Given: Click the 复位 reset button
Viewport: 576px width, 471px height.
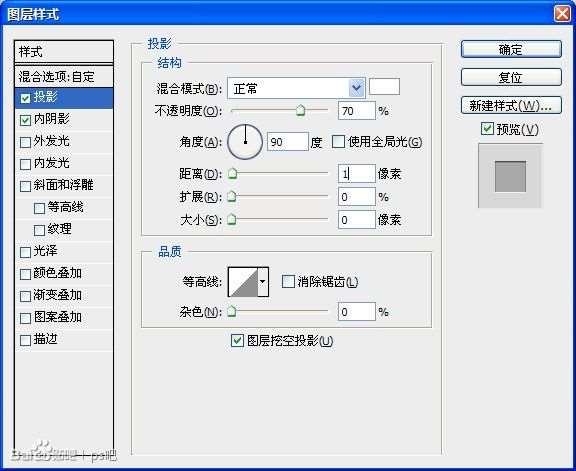Looking at the screenshot, I should 511,77.
